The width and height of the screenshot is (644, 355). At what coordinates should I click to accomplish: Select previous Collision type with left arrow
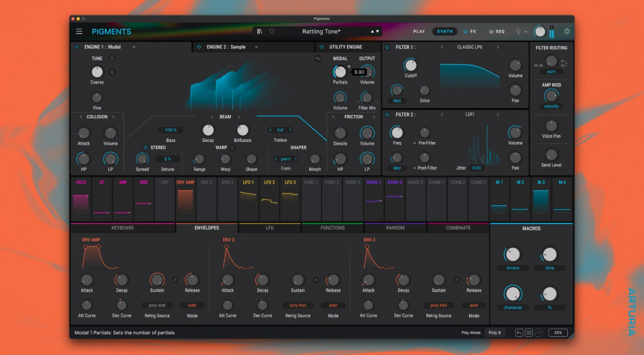[81, 117]
